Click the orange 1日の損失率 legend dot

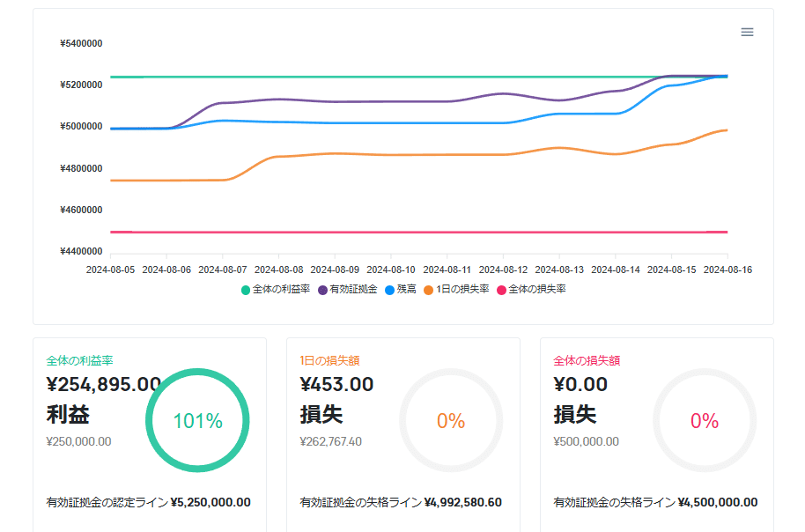click(428, 290)
